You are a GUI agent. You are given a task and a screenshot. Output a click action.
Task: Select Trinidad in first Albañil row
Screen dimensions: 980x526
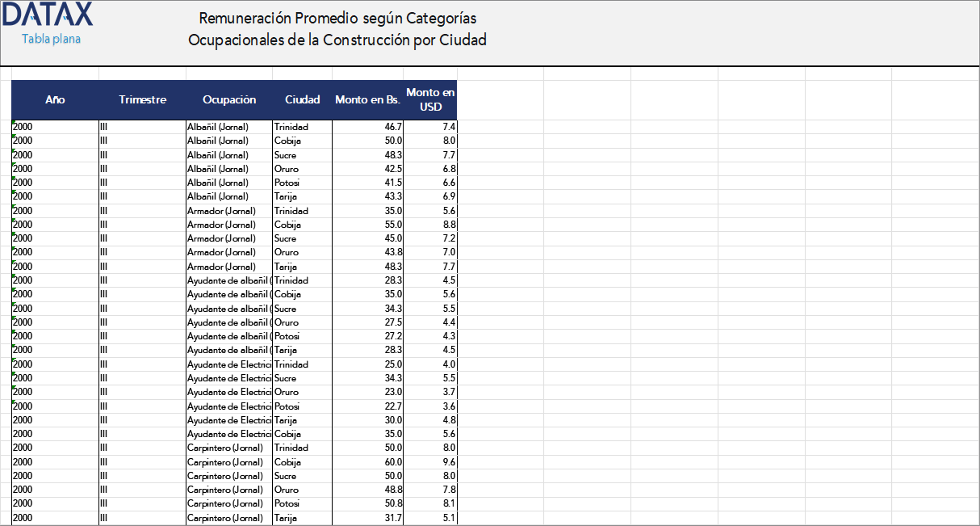[x=302, y=127]
